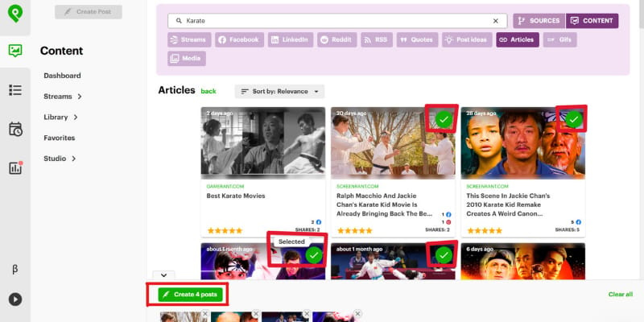Open the analytics chart icon in sidebar
Screen dimensions: 644x322
(x=15, y=167)
